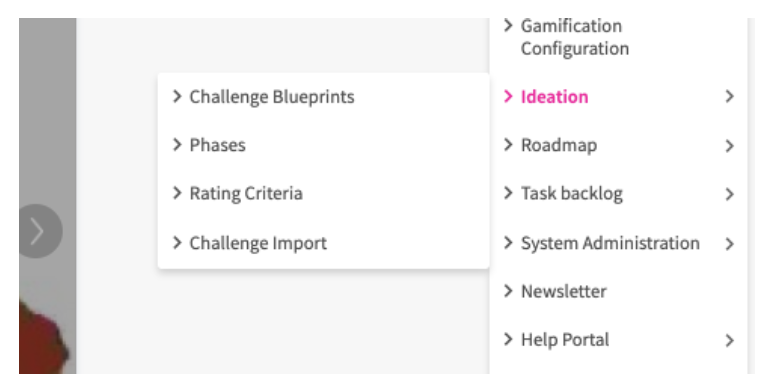Image resolution: width=760 pixels, height=392 pixels.
Task: Open the Roadmap menu entry
Action: click(559, 145)
